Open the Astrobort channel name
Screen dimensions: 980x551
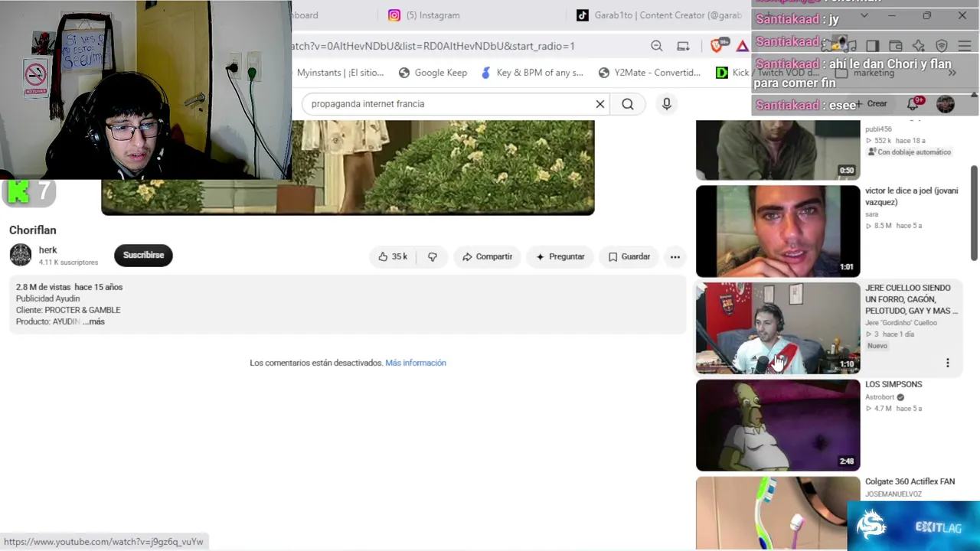pos(880,397)
